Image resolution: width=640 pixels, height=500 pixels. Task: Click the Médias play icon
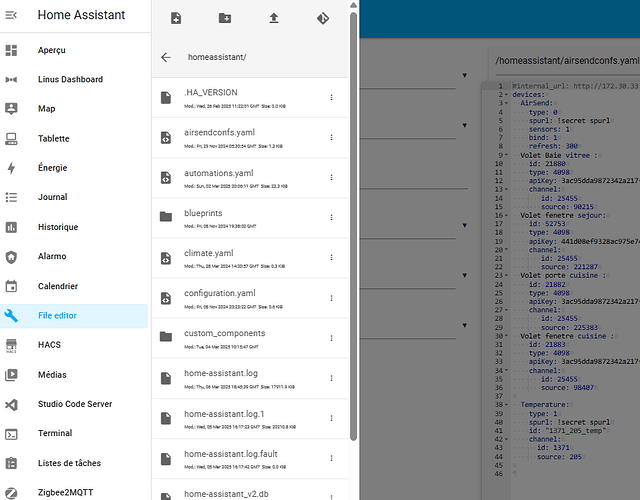(11, 375)
